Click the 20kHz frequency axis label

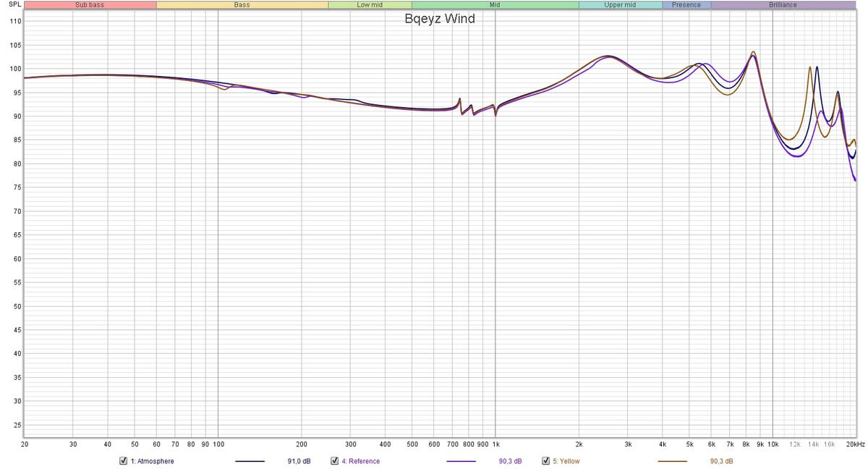click(x=855, y=444)
